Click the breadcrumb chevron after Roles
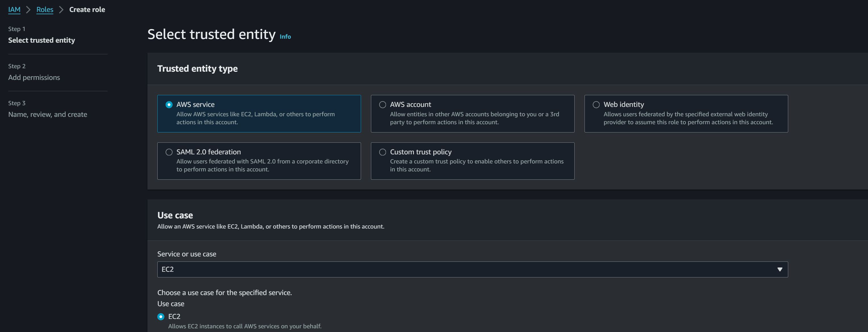 pyautogui.click(x=61, y=9)
